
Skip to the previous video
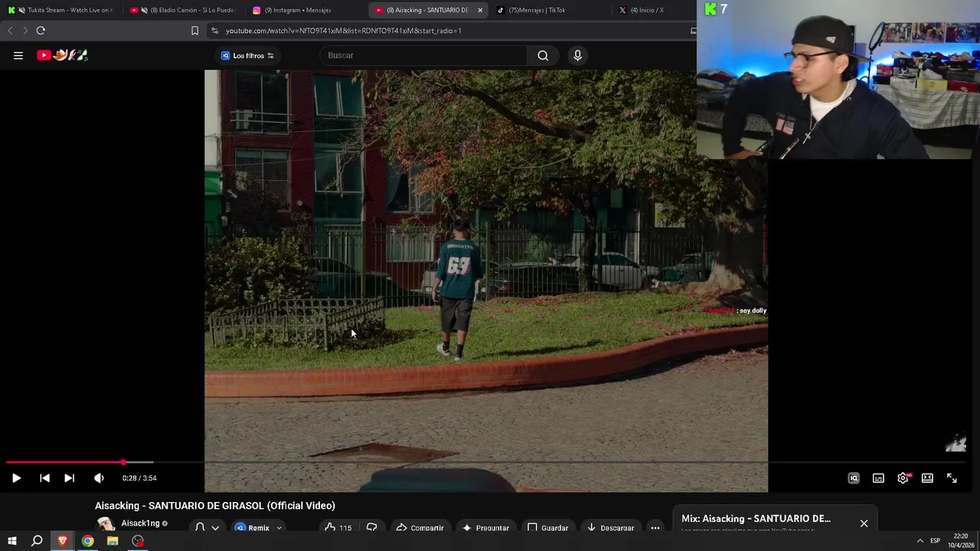[x=44, y=478]
